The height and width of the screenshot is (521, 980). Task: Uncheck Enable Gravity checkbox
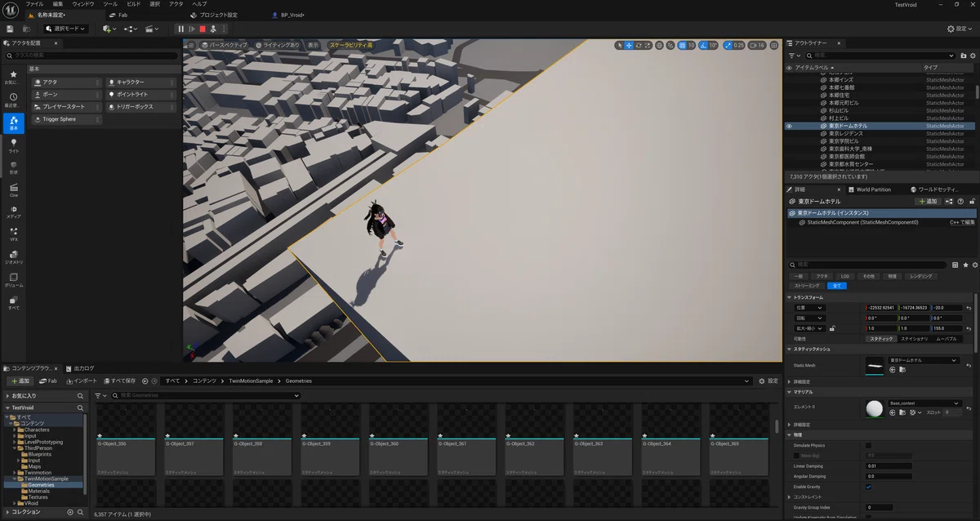(868, 487)
